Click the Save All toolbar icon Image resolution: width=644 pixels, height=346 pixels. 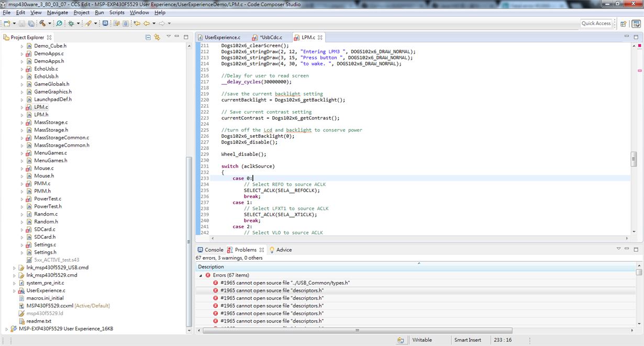pos(31,24)
